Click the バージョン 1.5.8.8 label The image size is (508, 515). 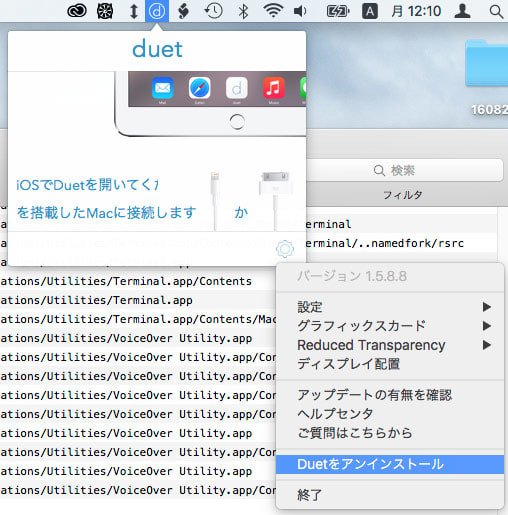(352, 276)
